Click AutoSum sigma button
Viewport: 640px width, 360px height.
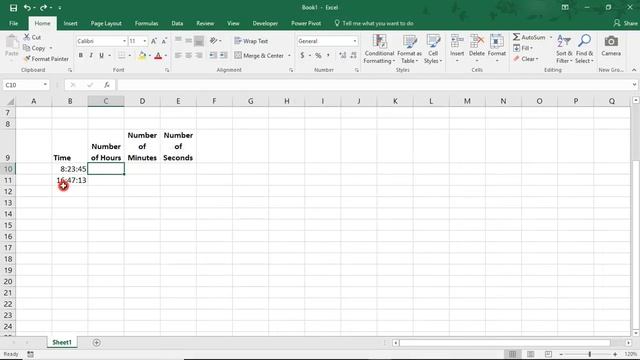click(529, 37)
